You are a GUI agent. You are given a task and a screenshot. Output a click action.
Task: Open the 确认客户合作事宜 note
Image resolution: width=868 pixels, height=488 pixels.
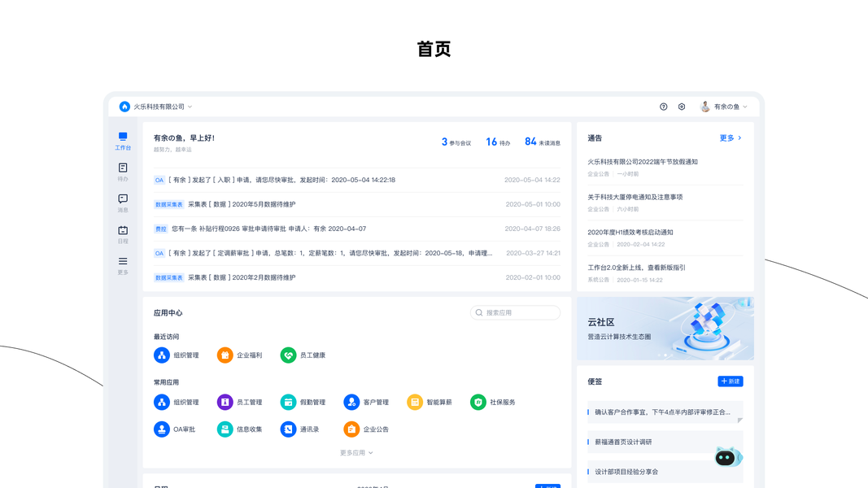coord(665,412)
